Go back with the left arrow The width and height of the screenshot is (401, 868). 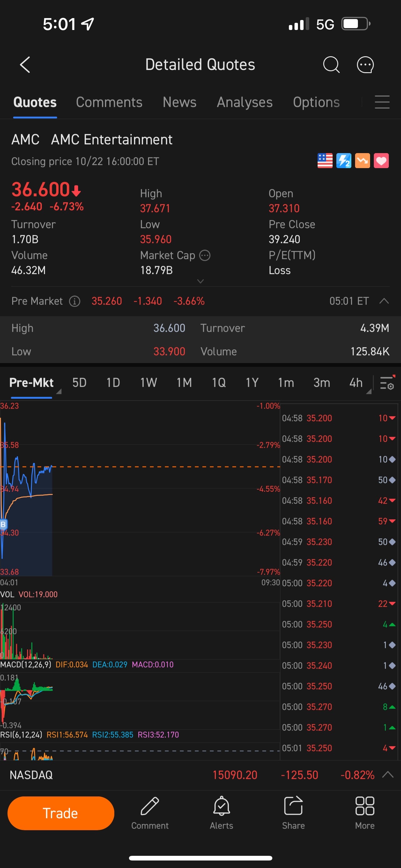pyautogui.click(x=25, y=65)
